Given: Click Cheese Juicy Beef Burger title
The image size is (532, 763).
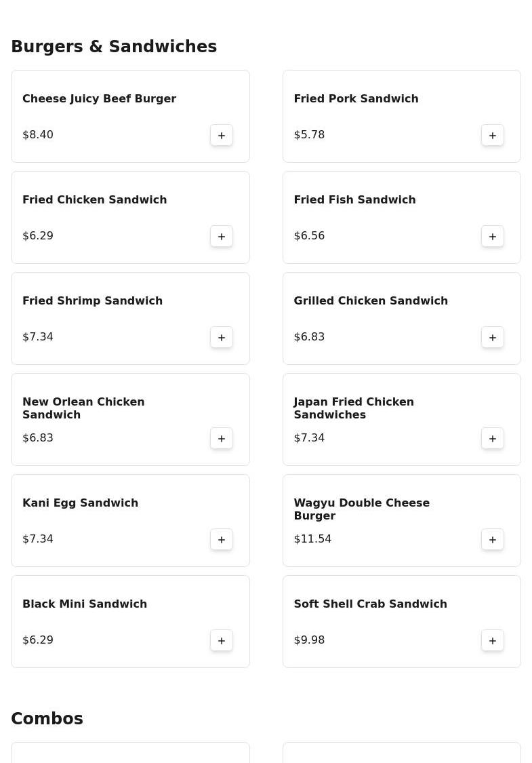Looking at the screenshot, I should 99,99.
